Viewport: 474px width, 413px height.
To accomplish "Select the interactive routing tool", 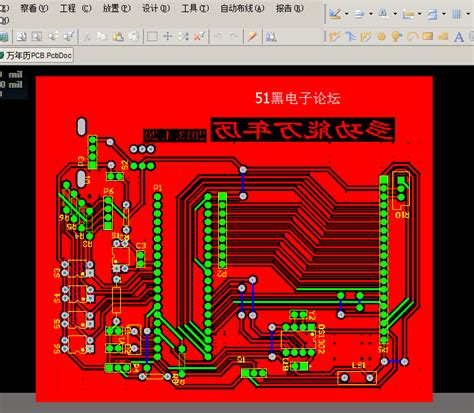I will pyautogui.click(x=335, y=37).
